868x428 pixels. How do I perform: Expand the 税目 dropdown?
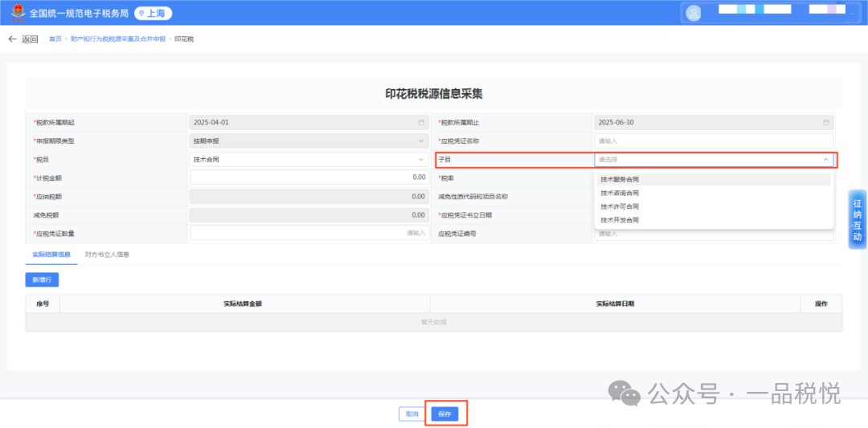click(421, 159)
